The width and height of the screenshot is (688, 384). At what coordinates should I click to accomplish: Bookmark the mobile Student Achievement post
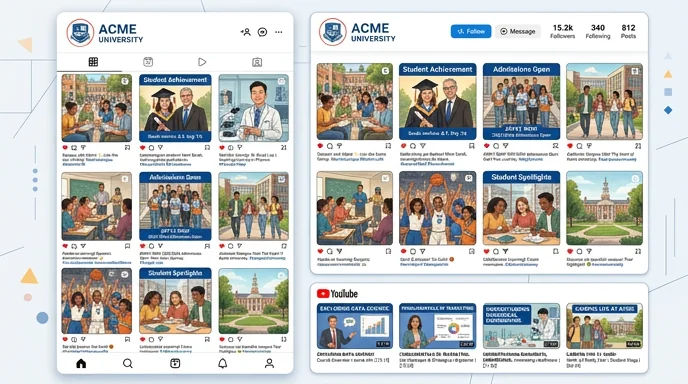[x=207, y=148]
